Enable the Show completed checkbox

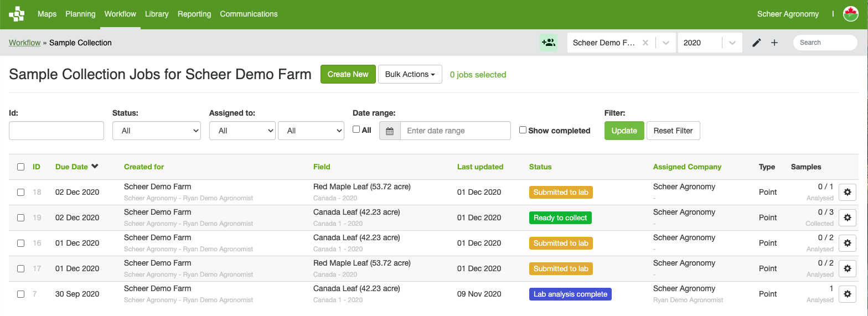(523, 130)
